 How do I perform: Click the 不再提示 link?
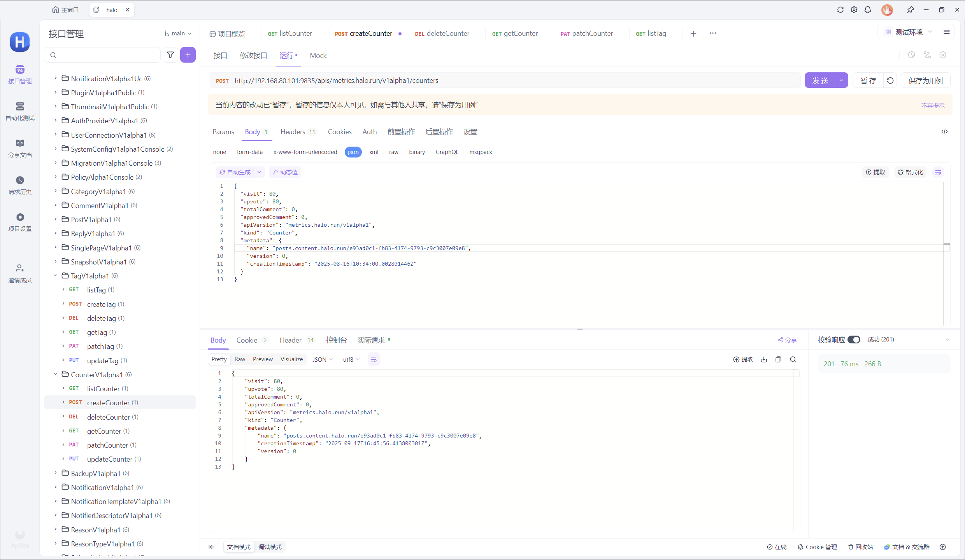tap(933, 105)
